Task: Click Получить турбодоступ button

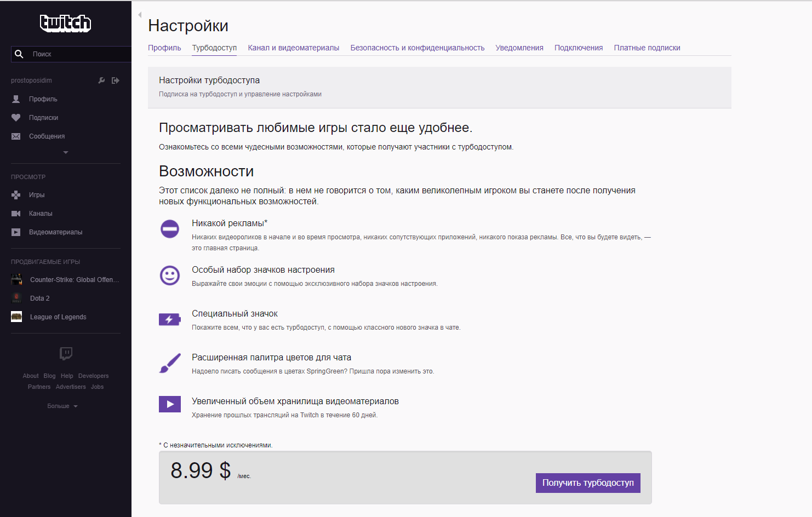Action: pyautogui.click(x=588, y=483)
